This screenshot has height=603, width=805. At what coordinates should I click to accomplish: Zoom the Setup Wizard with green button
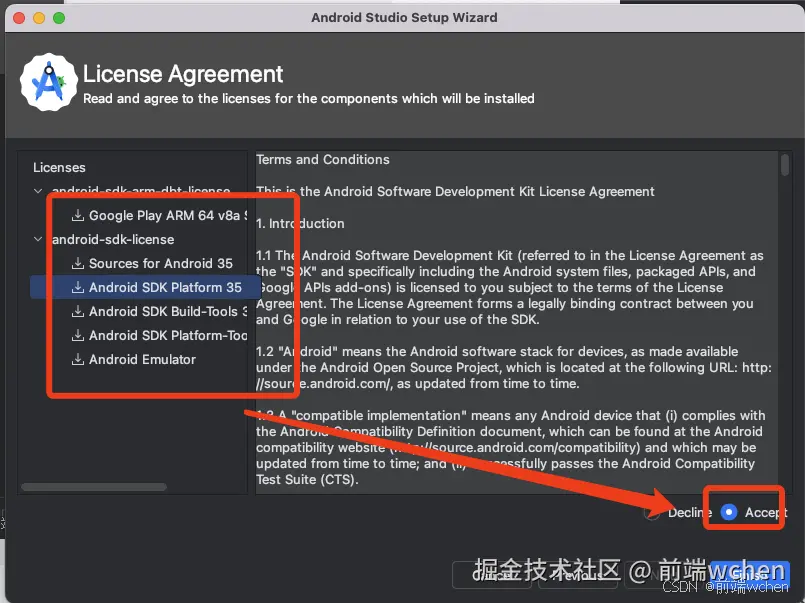pos(59,18)
